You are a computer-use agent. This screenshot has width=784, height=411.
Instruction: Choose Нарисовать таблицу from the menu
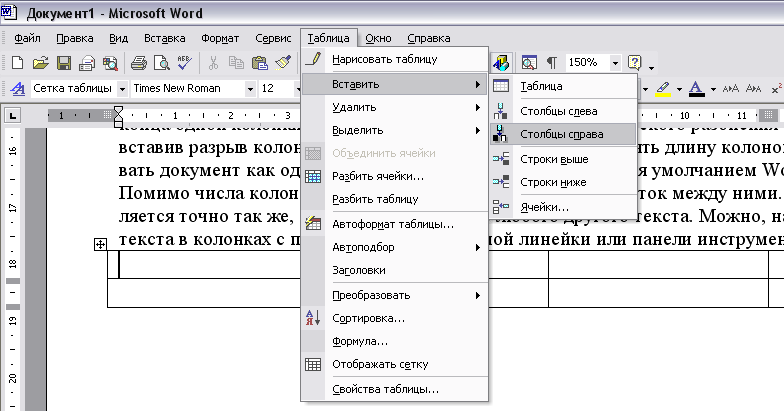pyautogui.click(x=394, y=60)
